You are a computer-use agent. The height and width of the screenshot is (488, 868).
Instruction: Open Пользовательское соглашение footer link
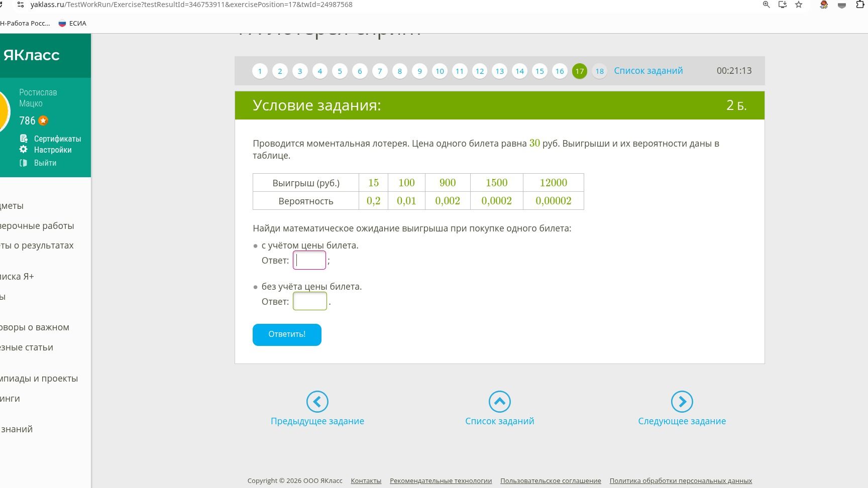[x=551, y=480]
